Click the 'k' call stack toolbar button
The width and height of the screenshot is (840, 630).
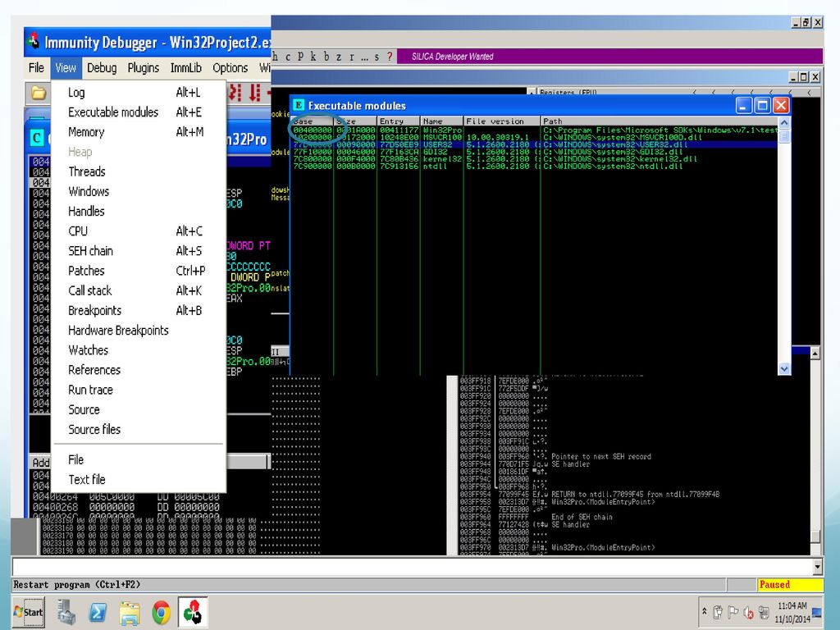click(313, 57)
